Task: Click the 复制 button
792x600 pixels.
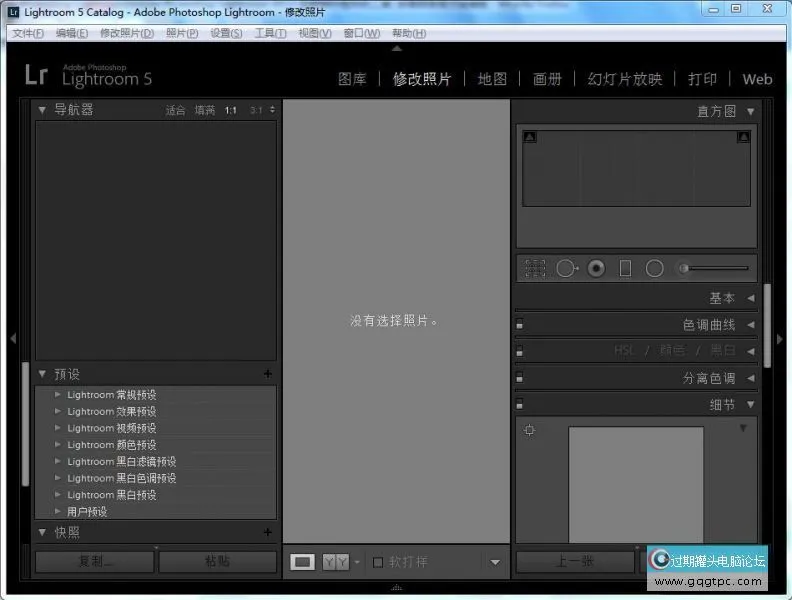Action: tap(95, 562)
